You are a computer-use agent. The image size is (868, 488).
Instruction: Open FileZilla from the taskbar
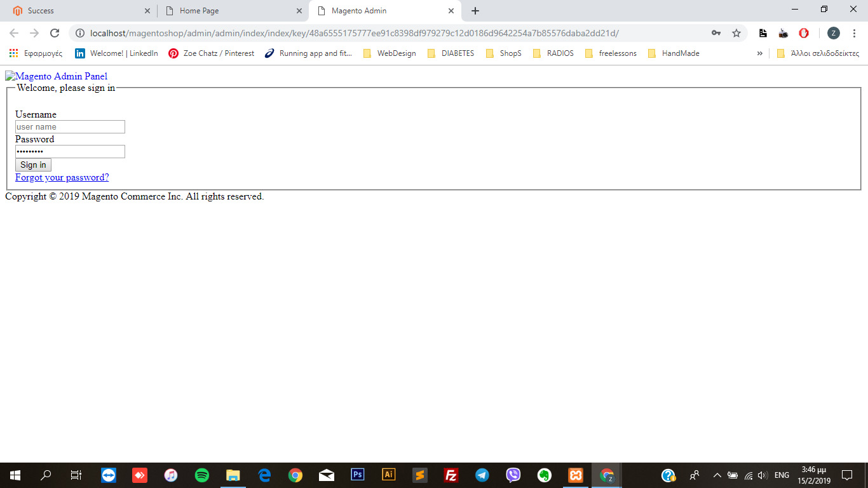point(451,475)
